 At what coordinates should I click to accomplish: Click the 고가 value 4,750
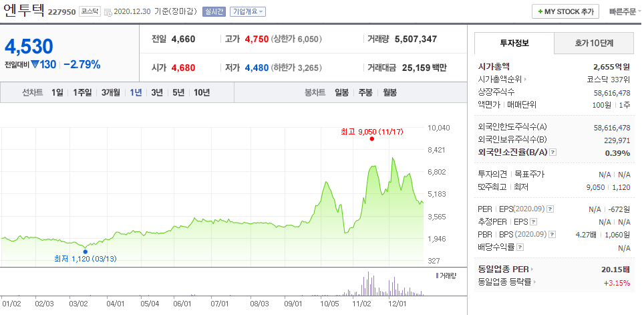click(257, 39)
